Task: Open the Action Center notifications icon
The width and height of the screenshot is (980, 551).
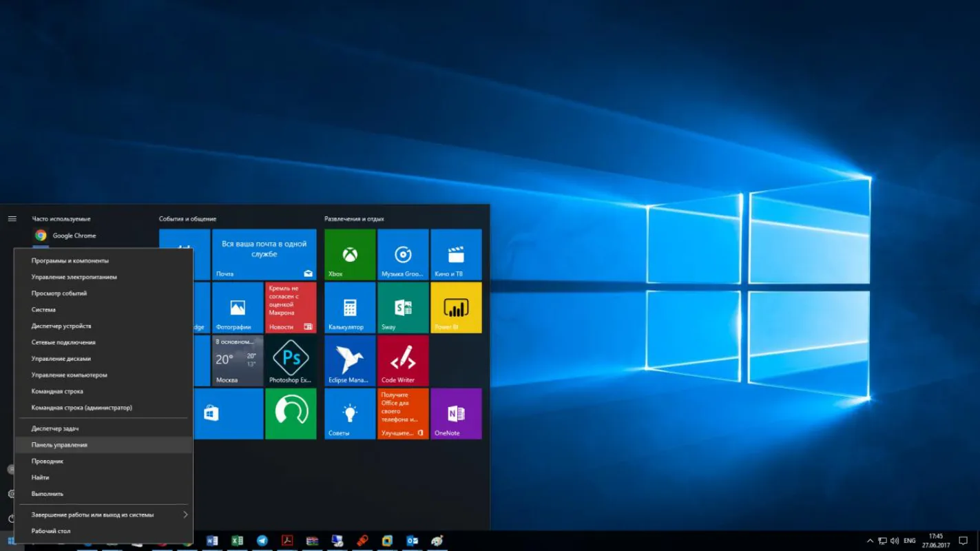Action: point(963,541)
